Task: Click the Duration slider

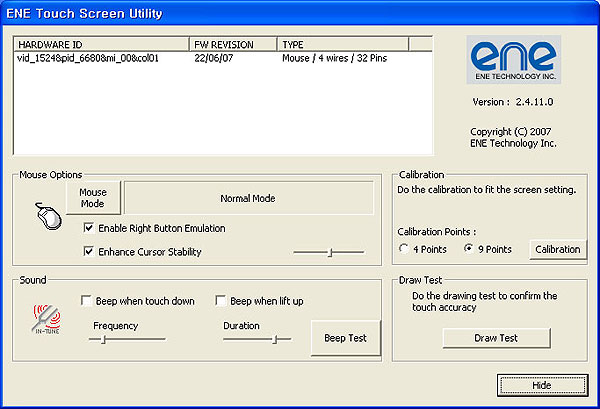Action: pos(257,339)
